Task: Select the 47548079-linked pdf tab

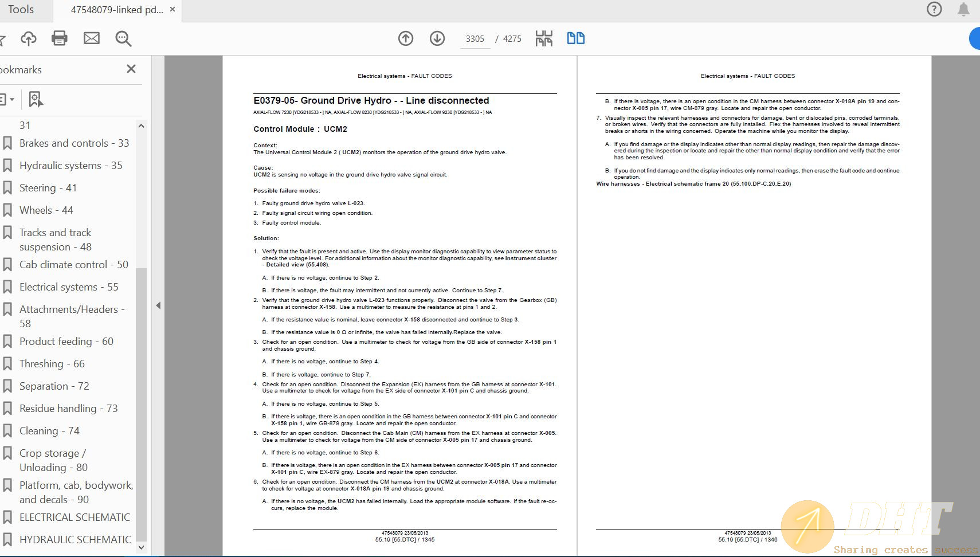Action: point(117,10)
